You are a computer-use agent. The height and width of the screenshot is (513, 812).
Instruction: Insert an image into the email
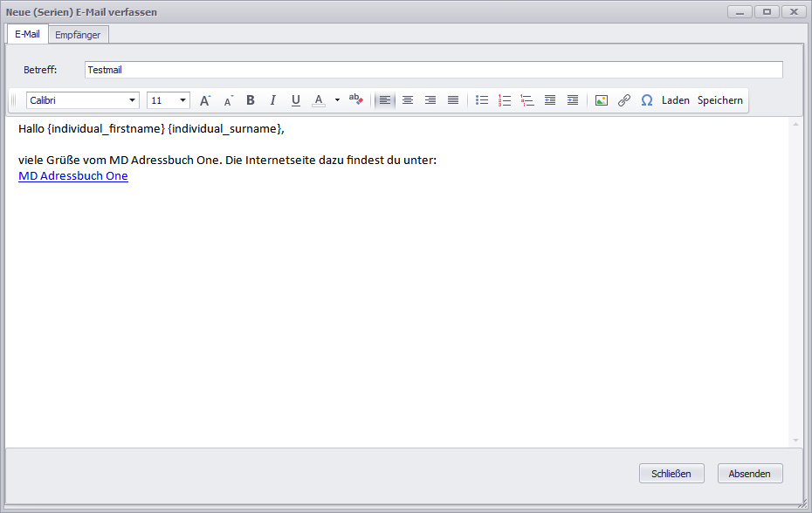click(x=602, y=100)
